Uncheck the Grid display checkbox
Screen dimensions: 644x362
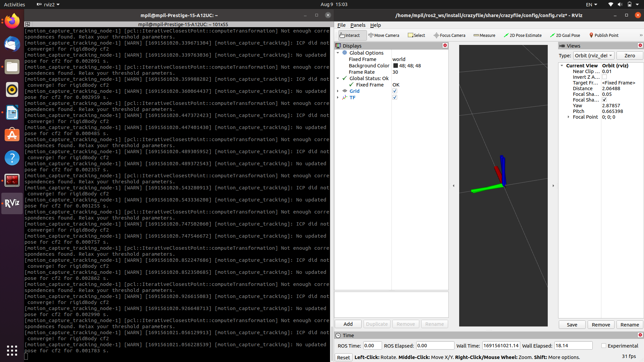(x=395, y=91)
